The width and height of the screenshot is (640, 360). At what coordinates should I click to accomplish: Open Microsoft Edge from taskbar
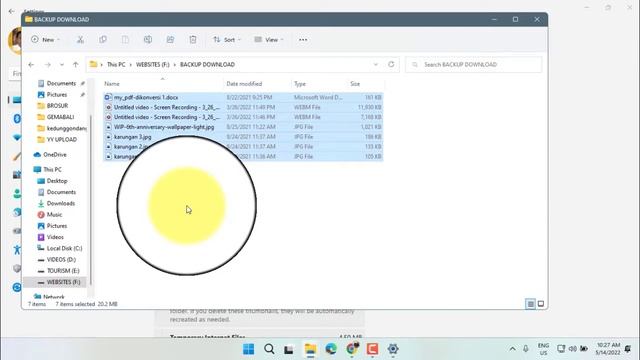pyautogui.click(x=331, y=349)
